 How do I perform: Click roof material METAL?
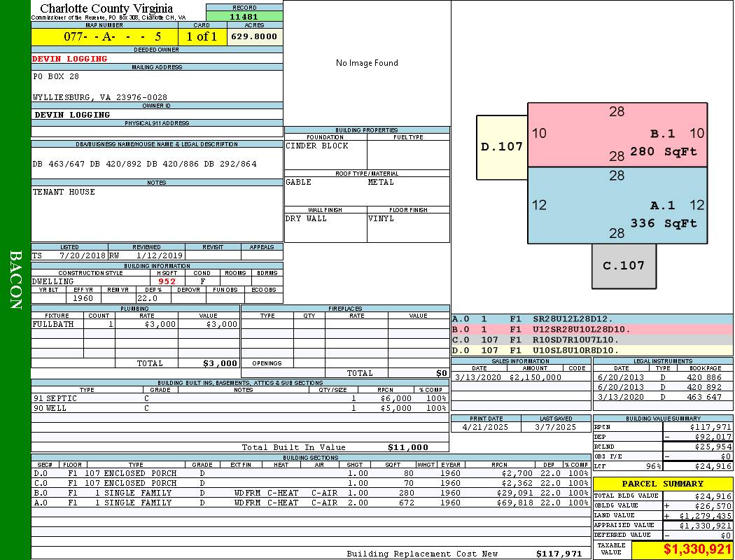pos(381,182)
